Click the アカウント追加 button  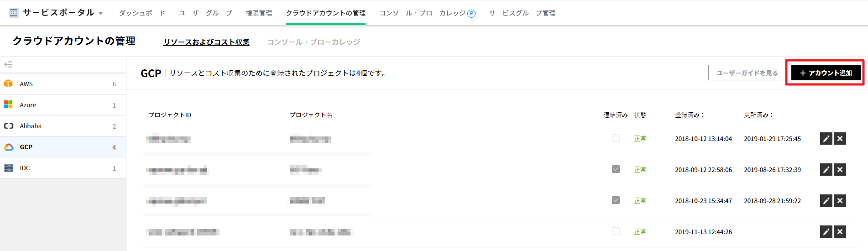point(826,73)
